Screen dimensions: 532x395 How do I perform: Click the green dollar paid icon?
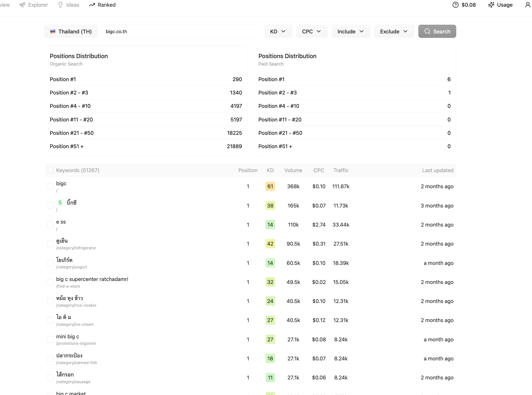coord(60,203)
